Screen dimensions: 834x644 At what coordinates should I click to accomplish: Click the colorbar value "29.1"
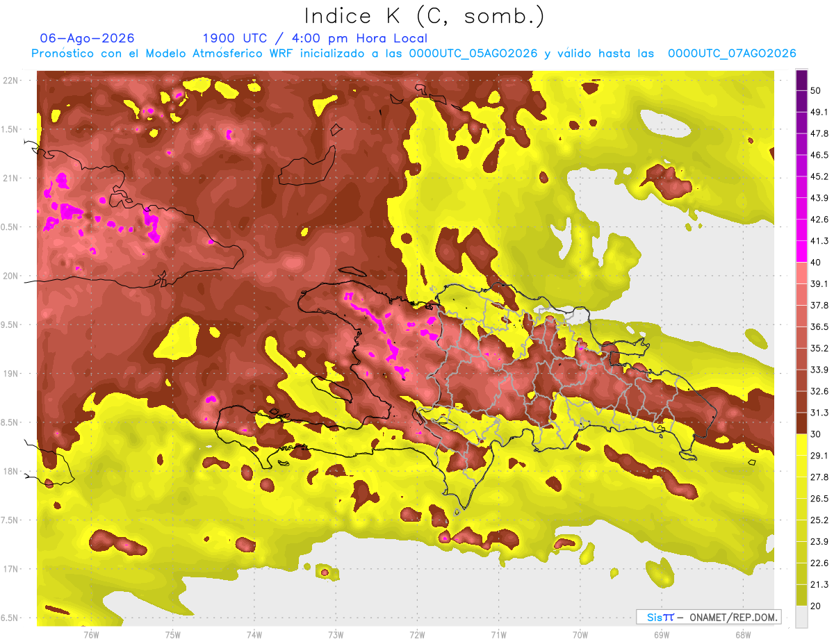(818, 456)
